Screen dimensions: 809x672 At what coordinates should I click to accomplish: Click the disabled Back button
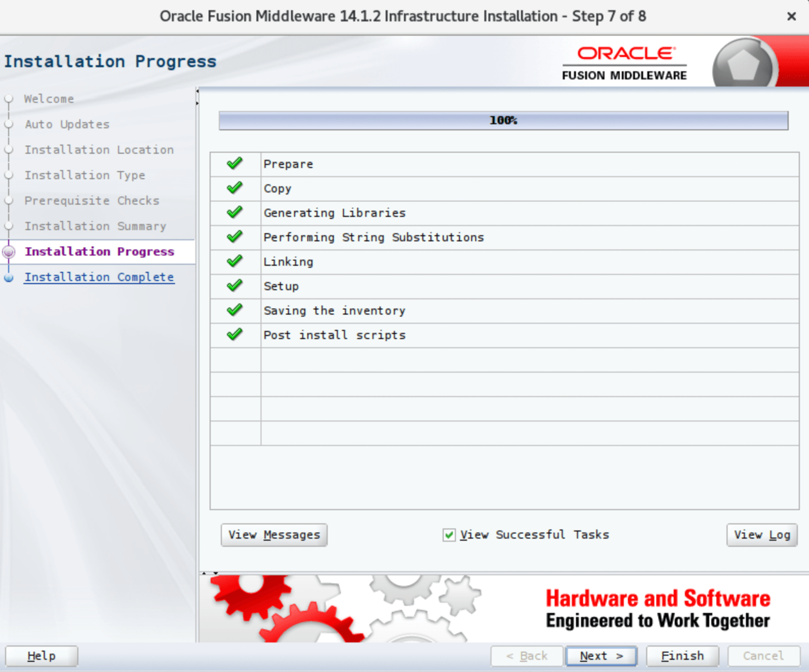click(x=527, y=656)
